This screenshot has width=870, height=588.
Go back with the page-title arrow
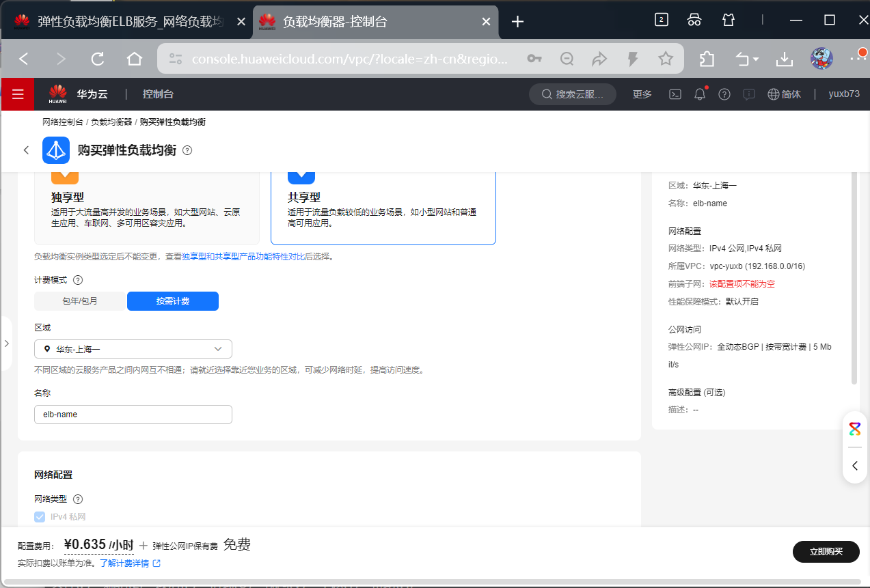coord(26,150)
